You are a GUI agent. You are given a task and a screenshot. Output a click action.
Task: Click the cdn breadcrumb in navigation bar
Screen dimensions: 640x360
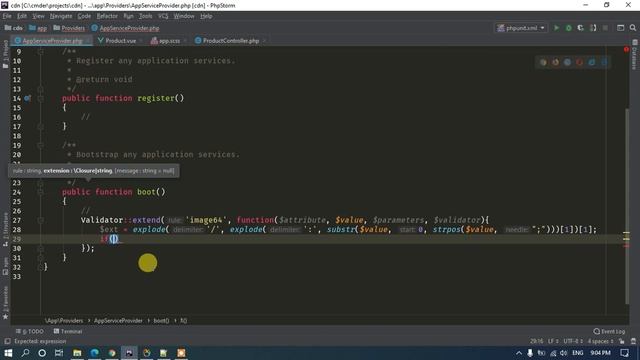point(13,28)
